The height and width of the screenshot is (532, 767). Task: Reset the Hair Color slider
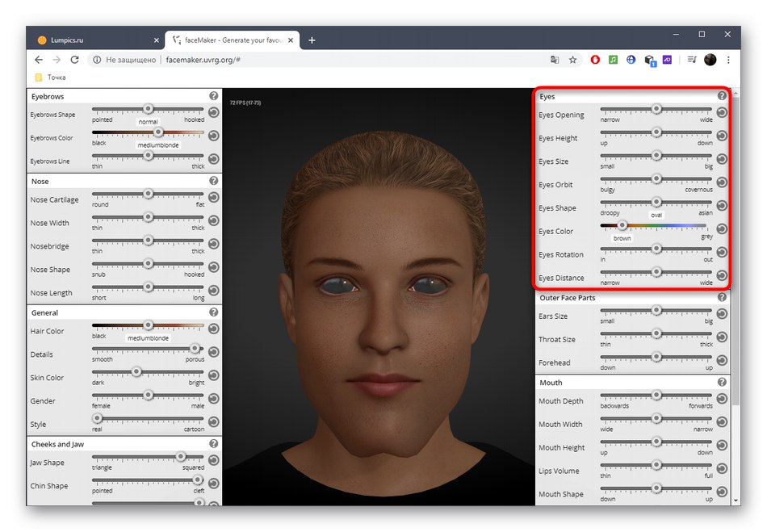pos(213,329)
